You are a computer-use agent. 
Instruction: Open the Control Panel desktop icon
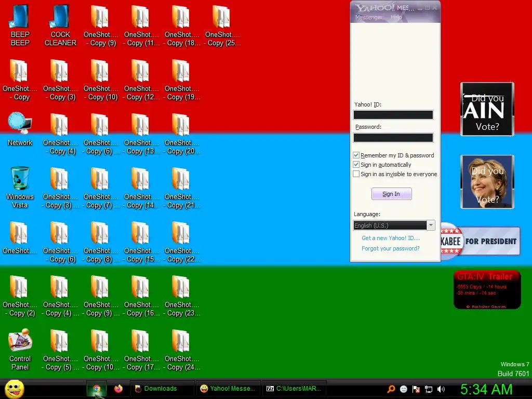[x=20, y=350]
